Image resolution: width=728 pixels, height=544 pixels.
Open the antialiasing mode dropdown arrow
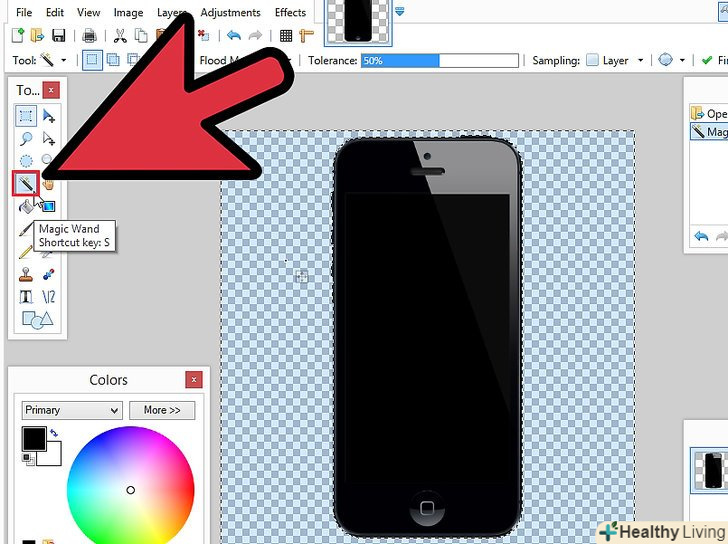tap(682, 60)
